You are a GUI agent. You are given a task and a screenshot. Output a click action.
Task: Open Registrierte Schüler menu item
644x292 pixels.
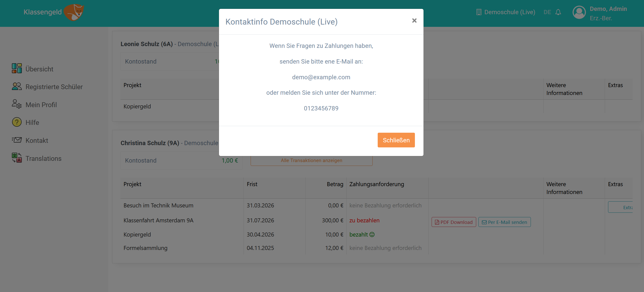click(x=54, y=87)
